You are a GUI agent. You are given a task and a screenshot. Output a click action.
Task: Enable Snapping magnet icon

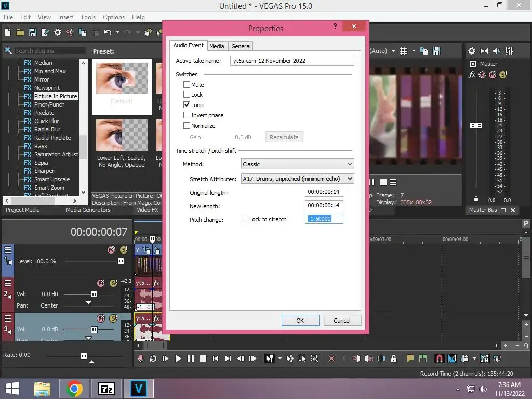click(439, 358)
